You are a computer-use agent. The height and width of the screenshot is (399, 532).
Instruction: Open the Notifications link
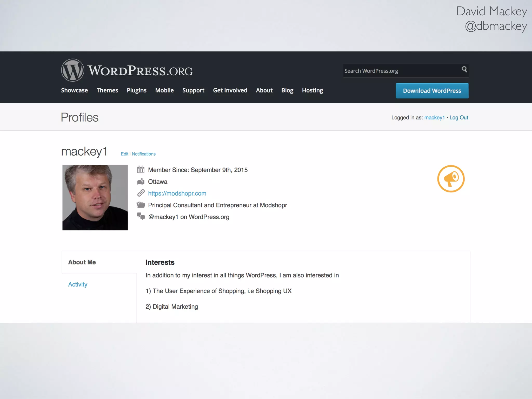click(144, 154)
